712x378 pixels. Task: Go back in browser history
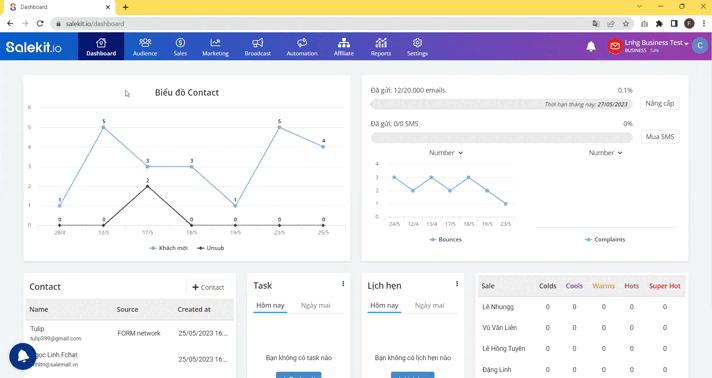[x=10, y=23]
